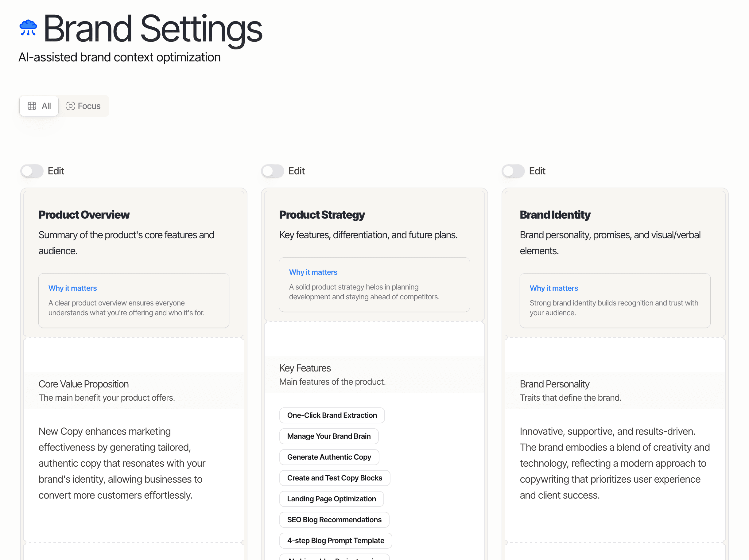
Task: Click Product Overview Edit toggle icon
Action: point(32,171)
